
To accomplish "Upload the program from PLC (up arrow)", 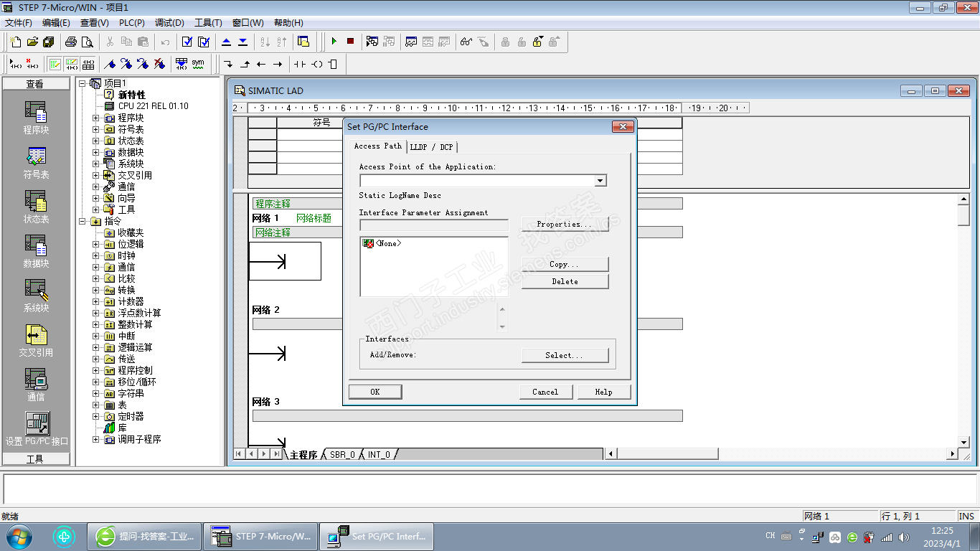I will pos(226,42).
